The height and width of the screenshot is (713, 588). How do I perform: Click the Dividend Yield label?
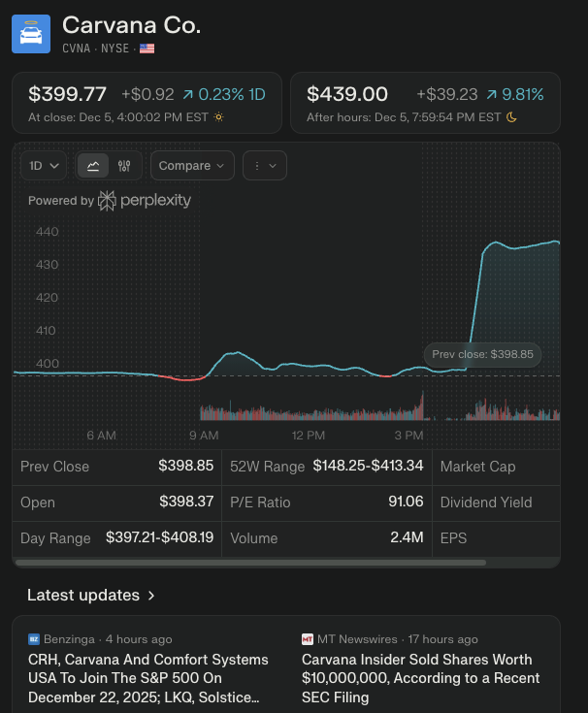pyautogui.click(x=486, y=502)
